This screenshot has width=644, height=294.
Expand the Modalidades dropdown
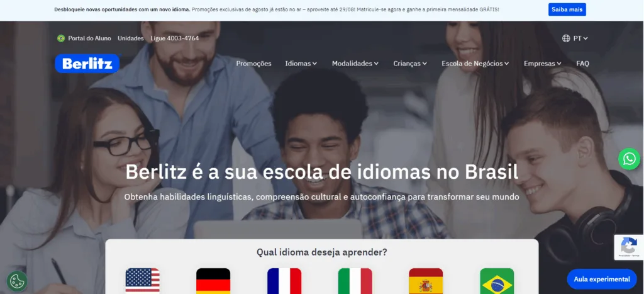pyautogui.click(x=355, y=64)
